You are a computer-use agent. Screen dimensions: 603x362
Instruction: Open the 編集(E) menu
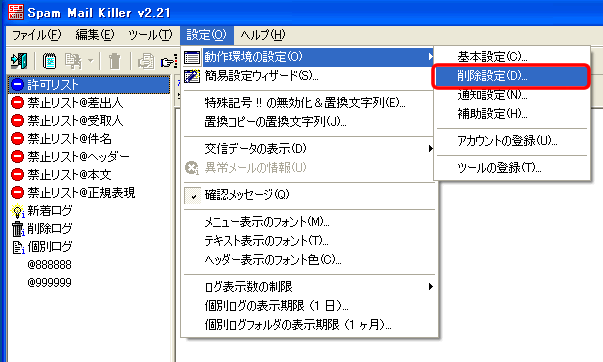(95, 35)
